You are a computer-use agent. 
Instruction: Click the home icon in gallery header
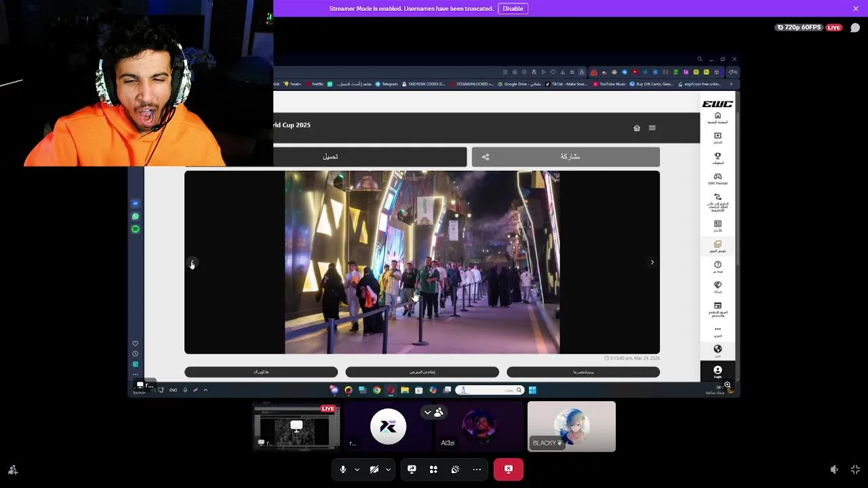coord(636,128)
